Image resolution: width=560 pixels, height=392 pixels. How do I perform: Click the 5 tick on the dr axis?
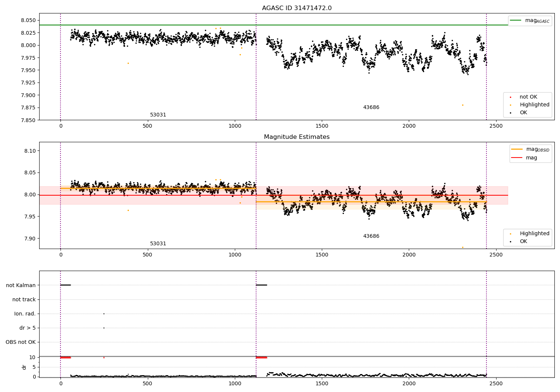tap(34, 367)
